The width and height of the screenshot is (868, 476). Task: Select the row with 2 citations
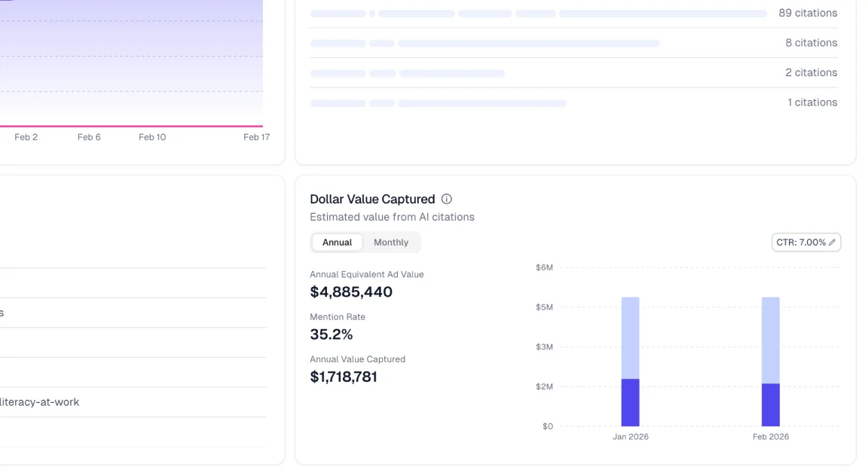click(573, 72)
